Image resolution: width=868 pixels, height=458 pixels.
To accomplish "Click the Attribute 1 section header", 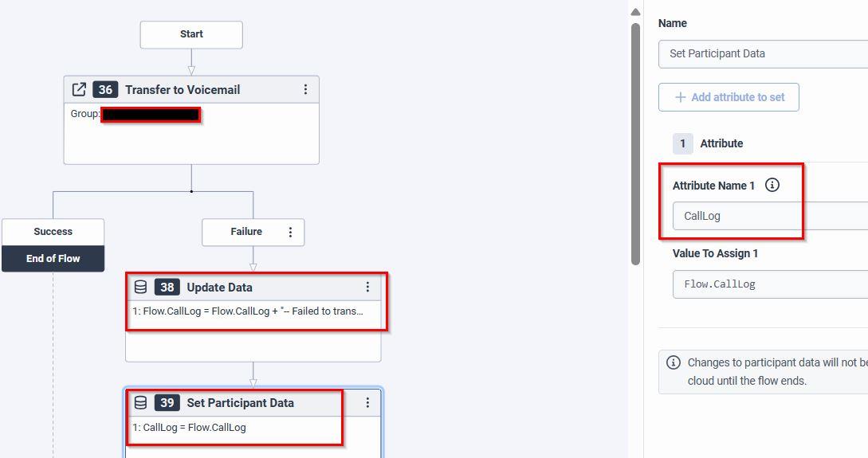I will click(x=721, y=143).
